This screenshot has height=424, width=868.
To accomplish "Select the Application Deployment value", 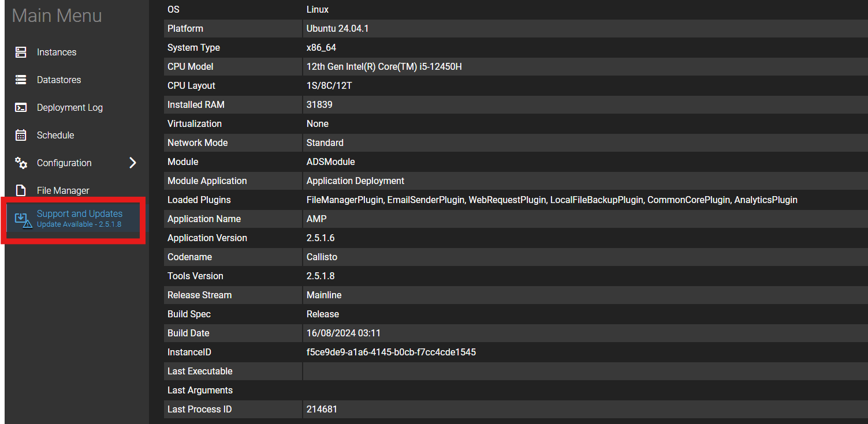I will click(356, 181).
